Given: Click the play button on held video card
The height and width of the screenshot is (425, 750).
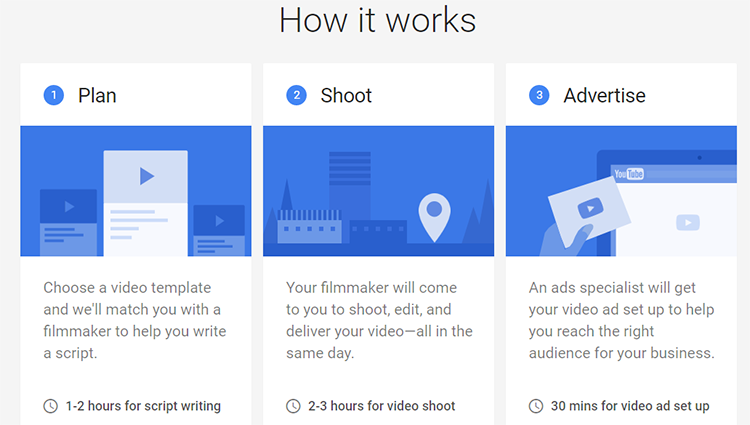Looking at the screenshot, I should click(x=589, y=208).
